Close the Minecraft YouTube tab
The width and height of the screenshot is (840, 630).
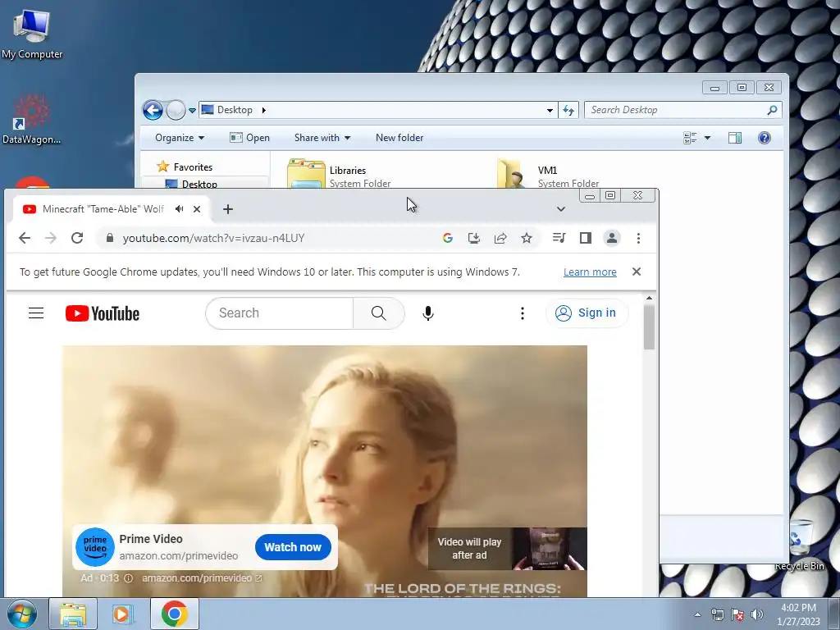tap(197, 209)
